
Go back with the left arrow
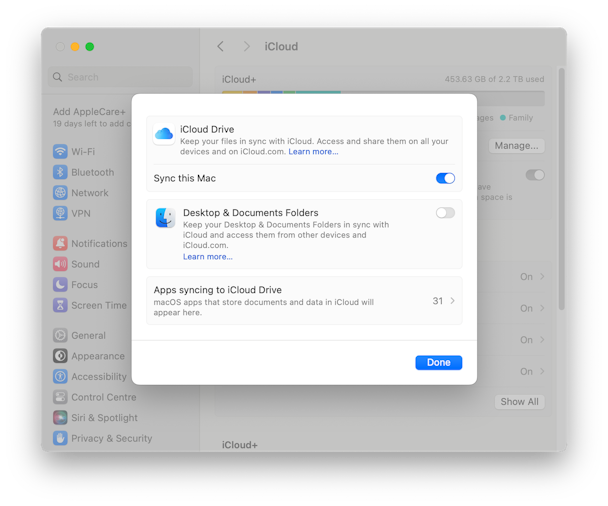(x=220, y=47)
